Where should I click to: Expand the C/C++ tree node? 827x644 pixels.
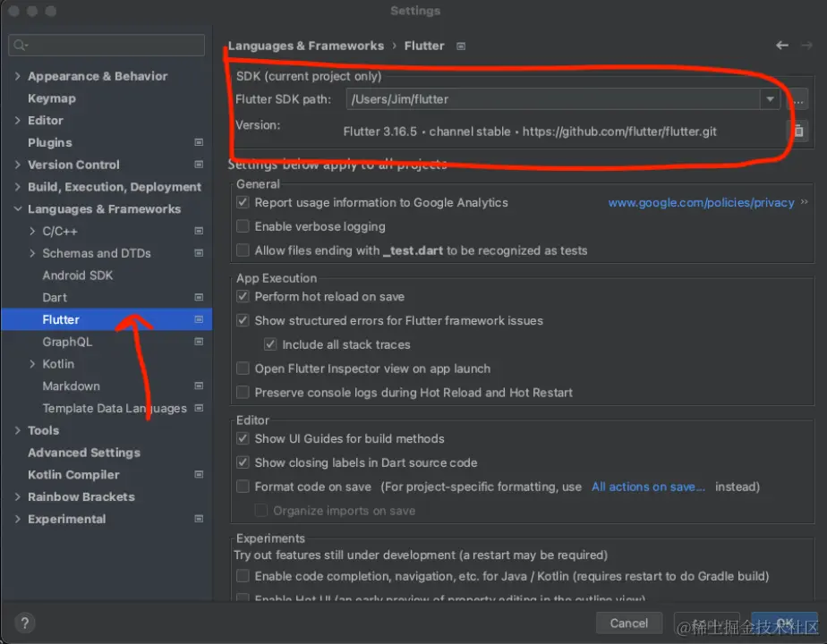(x=32, y=232)
